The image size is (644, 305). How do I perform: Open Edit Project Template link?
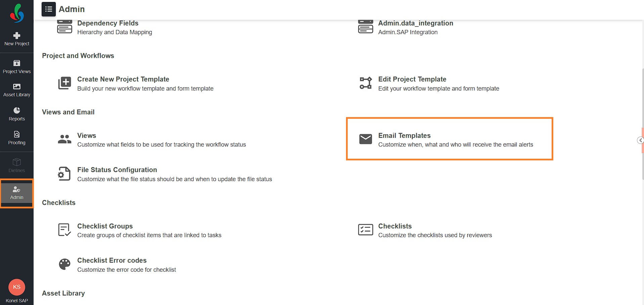[412, 79]
